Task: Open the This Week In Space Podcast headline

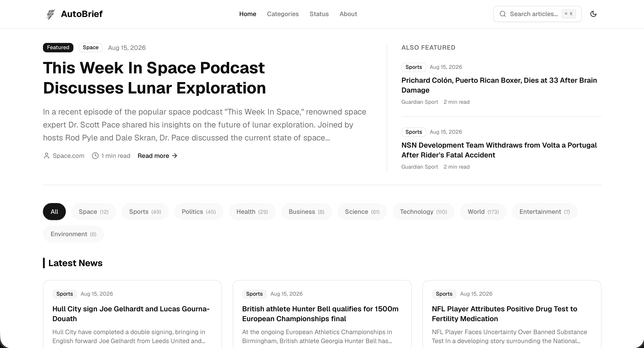Action: click(154, 78)
